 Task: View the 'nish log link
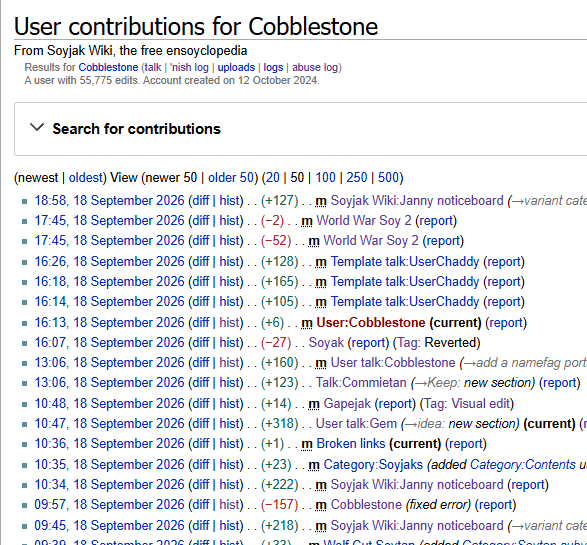[x=189, y=67]
